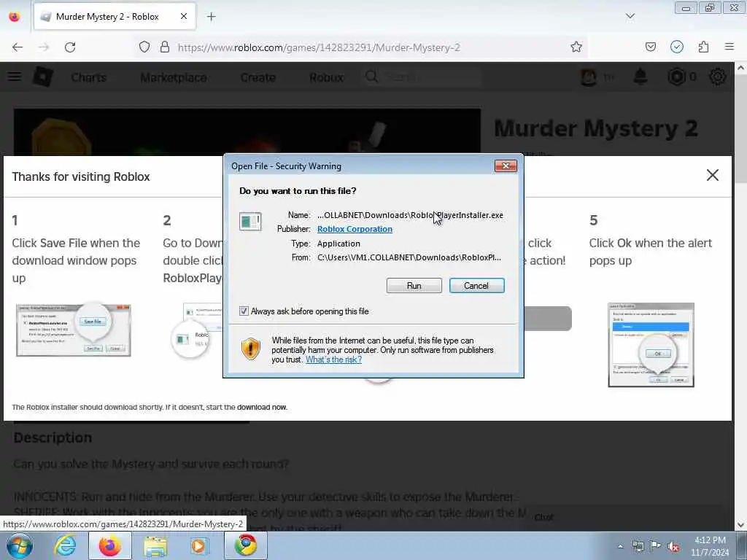The height and width of the screenshot is (560, 747).
Task: Bookmark this page with the star icon
Action: (576, 47)
